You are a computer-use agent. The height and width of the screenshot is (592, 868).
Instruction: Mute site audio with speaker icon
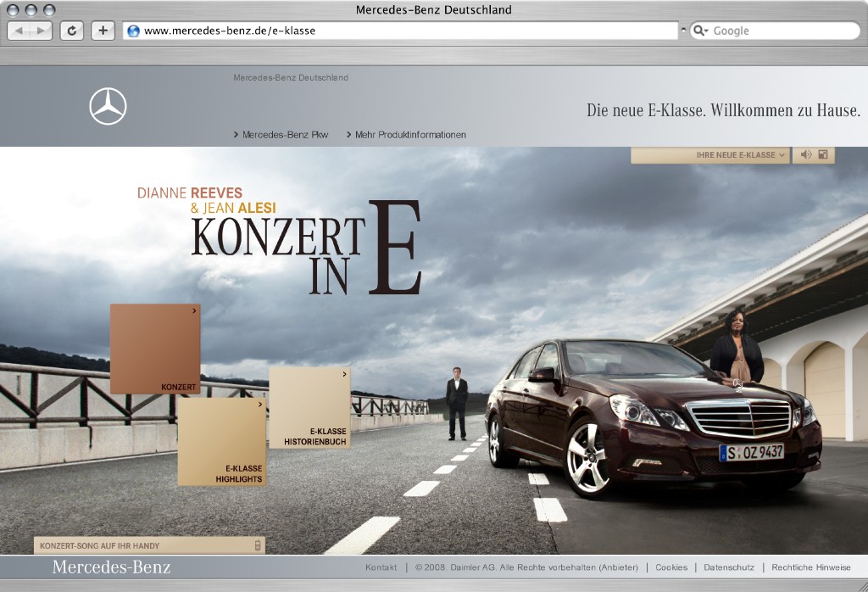pyautogui.click(x=806, y=155)
